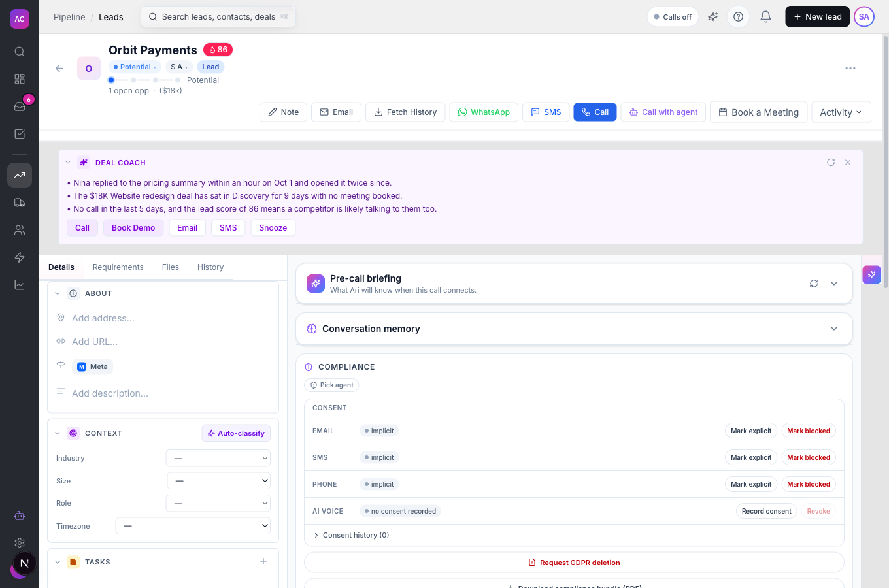Open automation lightning icon in sidebar
Screen dimensions: 889x588
pos(20,257)
